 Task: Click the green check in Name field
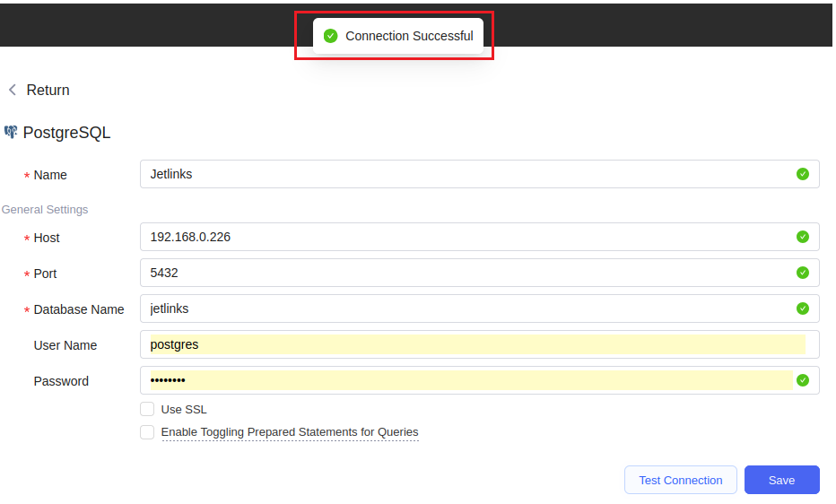[x=803, y=174]
